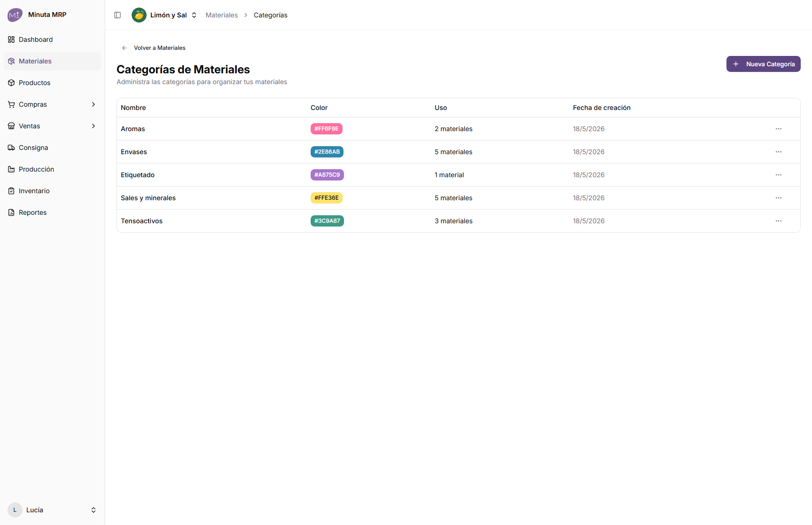Screen dimensions: 812x525
Task: Go to Dashboard in sidebar
Action: tap(52, 39)
